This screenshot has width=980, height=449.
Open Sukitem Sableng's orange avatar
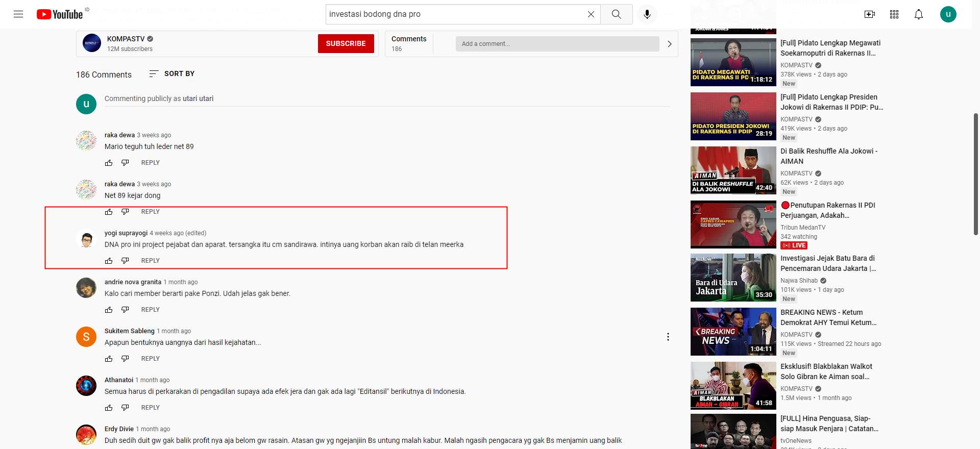click(x=86, y=337)
